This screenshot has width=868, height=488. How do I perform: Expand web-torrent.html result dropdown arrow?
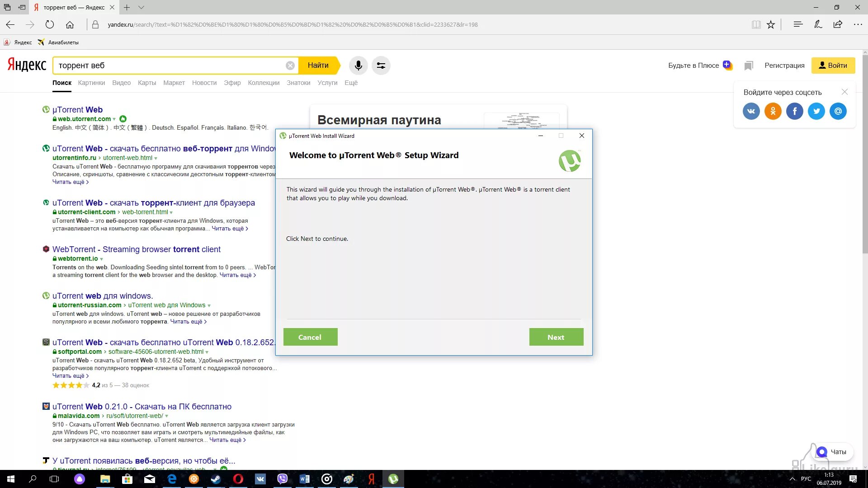(x=171, y=212)
